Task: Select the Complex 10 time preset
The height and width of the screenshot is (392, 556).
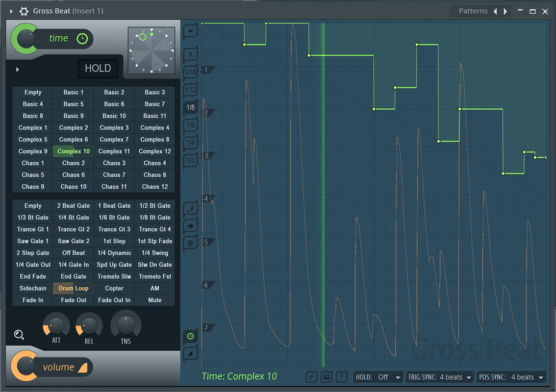Action: [74, 151]
